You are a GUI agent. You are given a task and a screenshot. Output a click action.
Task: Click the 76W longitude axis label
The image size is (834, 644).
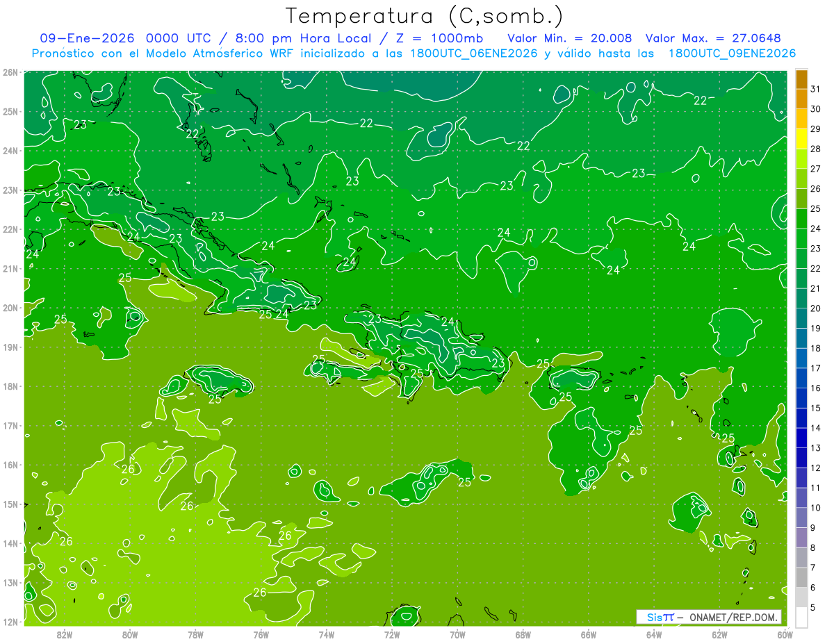click(x=261, y=634)
